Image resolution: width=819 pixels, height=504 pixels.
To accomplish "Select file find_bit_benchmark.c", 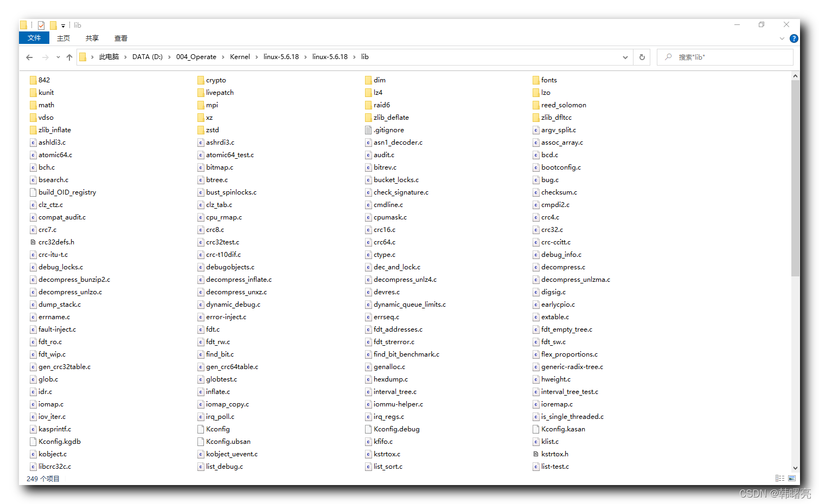I will [406, 354].
